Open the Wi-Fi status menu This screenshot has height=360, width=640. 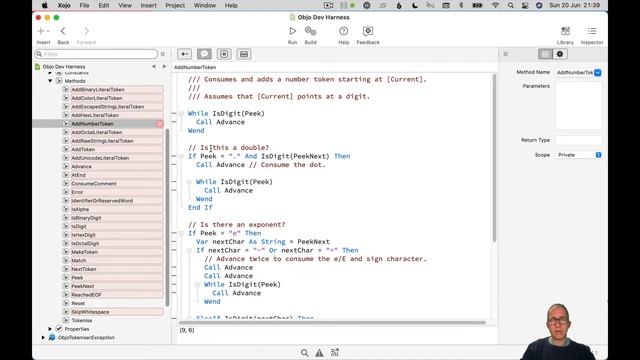pos(496,5)
